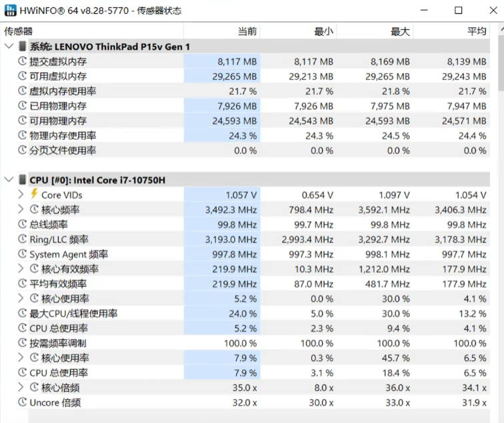Screen dimensions: 504x423
Task: Select the 提交虚拟内存 sensor row label
Action: [x=58, y=61]
